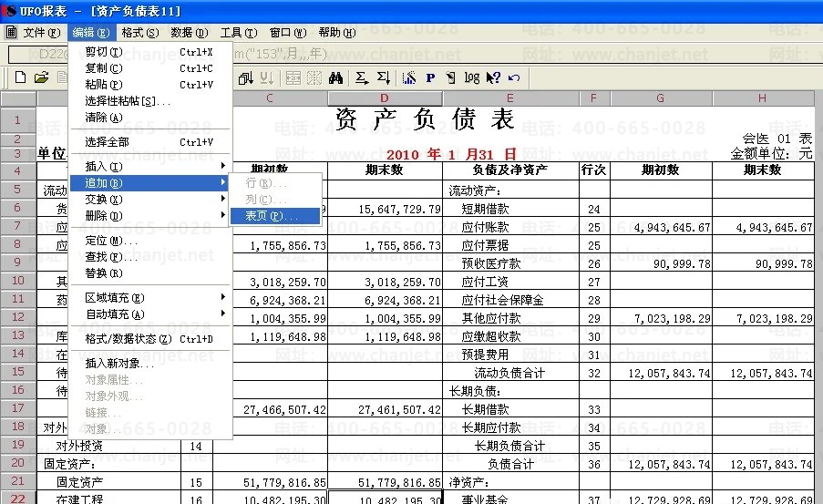The width and height of the screenshot is (823, 504).
Task: Expand the 插入(I) submenu
Action: [150, 167]
